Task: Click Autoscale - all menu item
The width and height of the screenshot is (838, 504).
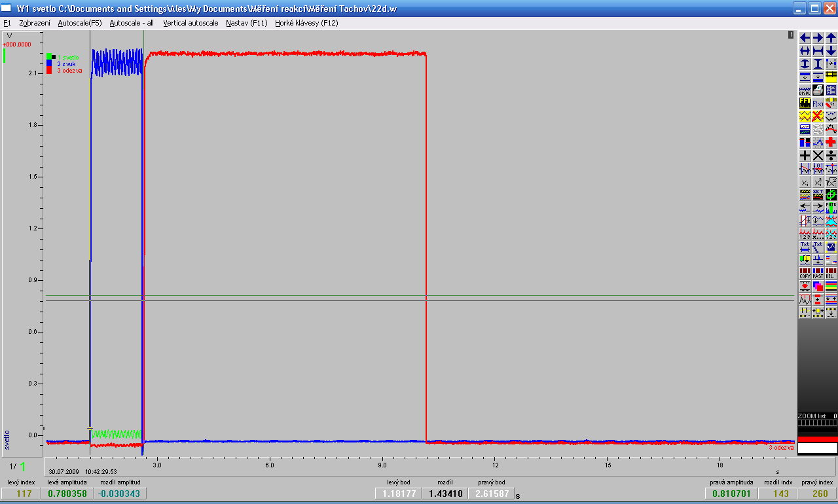Action: (132, 22)
